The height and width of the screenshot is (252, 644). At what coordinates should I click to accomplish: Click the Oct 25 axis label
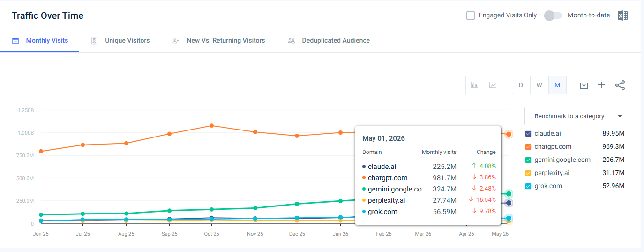click(211, 234)
